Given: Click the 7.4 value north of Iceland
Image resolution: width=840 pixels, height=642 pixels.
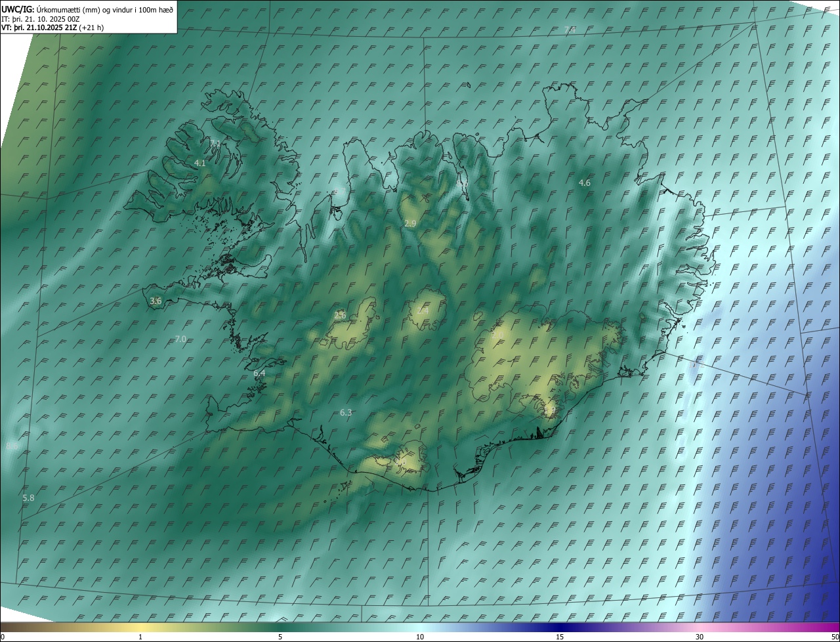Looking at the screenshot, I should [x=570, y=30].
